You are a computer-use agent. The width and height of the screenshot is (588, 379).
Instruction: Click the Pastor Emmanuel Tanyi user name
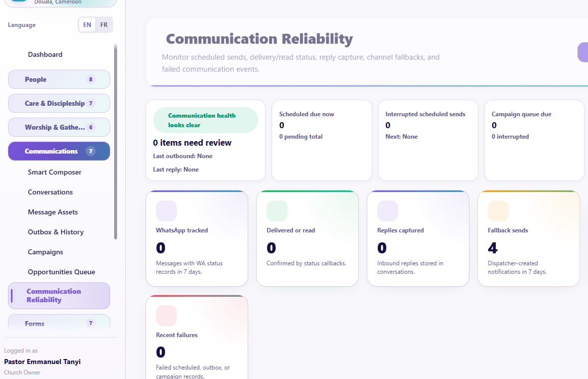point(42,362)
